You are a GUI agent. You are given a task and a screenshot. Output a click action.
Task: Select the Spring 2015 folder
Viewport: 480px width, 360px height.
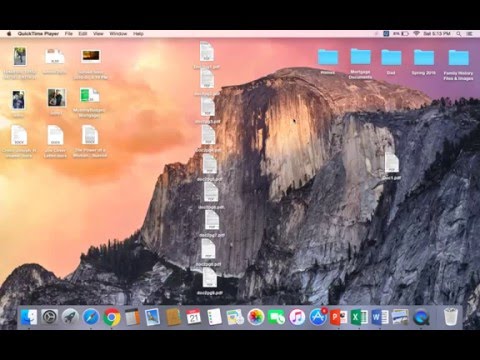424,61
